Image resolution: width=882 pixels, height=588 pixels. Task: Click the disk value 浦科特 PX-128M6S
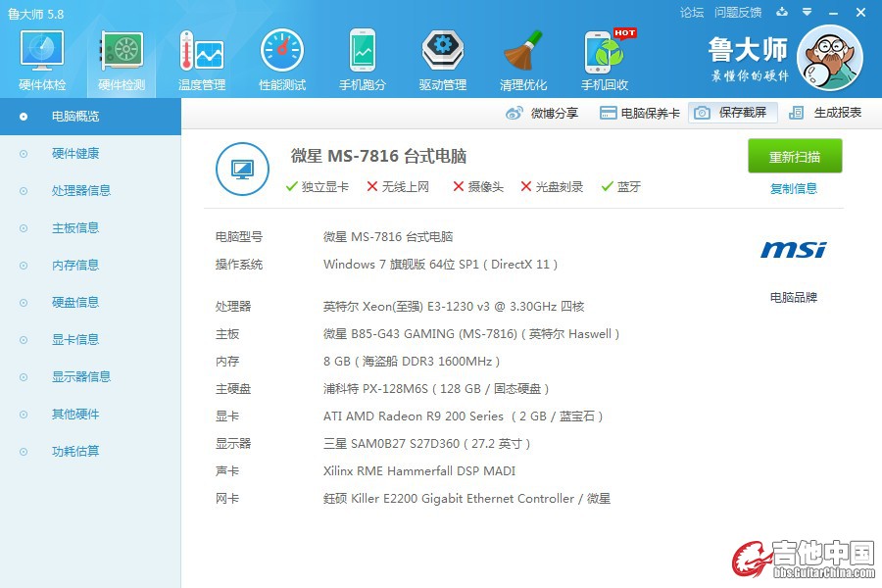pyautogui.click(x=436, y=389)
